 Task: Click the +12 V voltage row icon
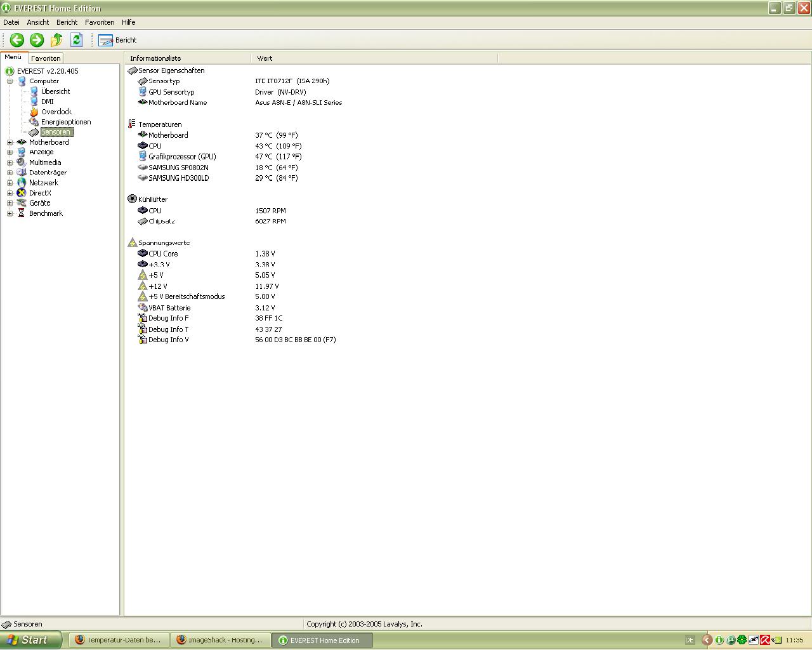coord(143,286)
